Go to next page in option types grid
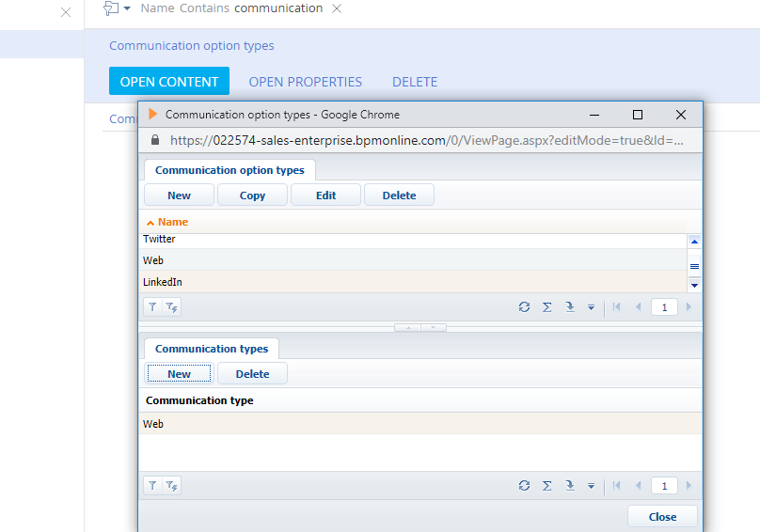 coord(689,307)
